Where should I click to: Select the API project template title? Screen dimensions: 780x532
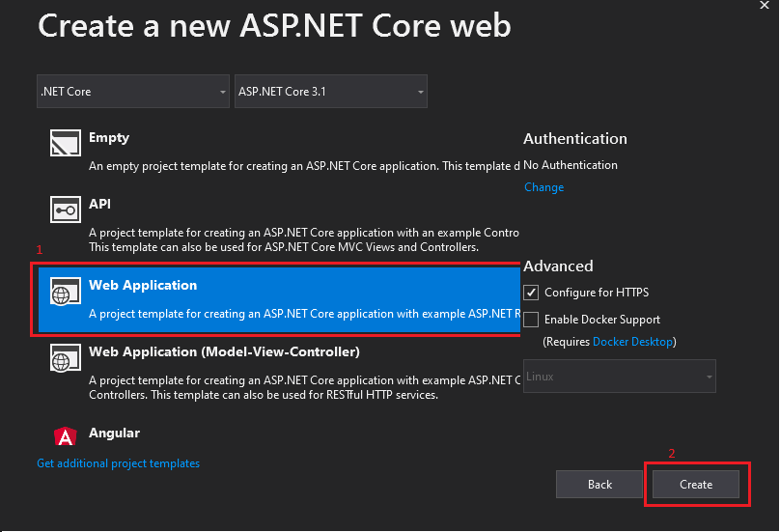[x=99, y=204]
